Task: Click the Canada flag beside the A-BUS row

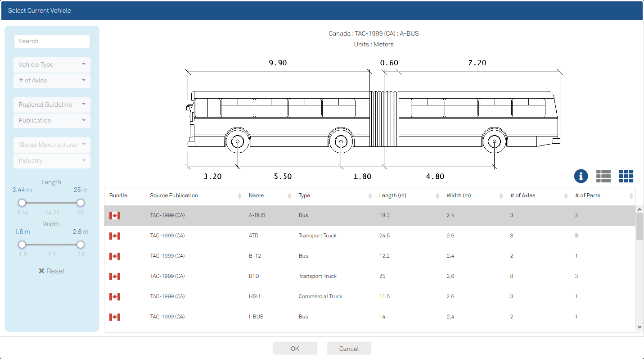Action: pos(115,215)
